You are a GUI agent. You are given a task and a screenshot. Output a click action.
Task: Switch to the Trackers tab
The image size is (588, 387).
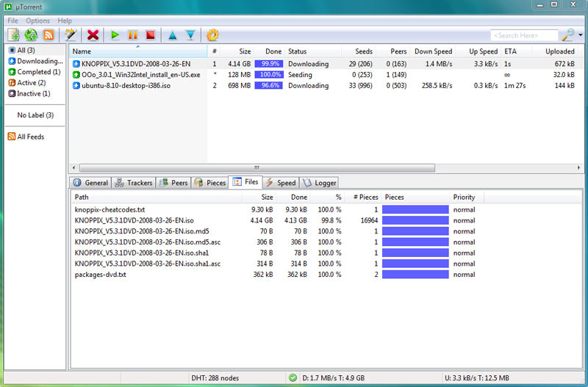pos(134,183)
